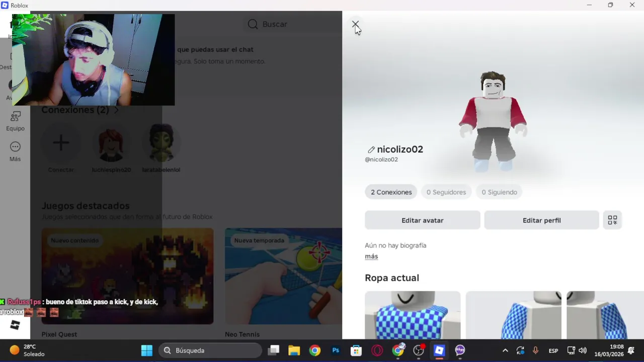Open the 0 Siguiendo tab
This screenshot has width=644, height=362.
[499, 192]
